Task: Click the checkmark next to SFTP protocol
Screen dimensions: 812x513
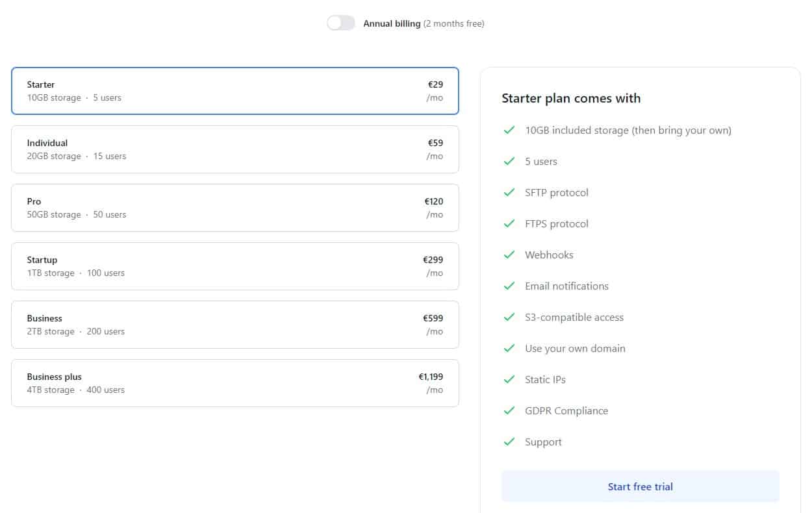Action: point(509,193)
